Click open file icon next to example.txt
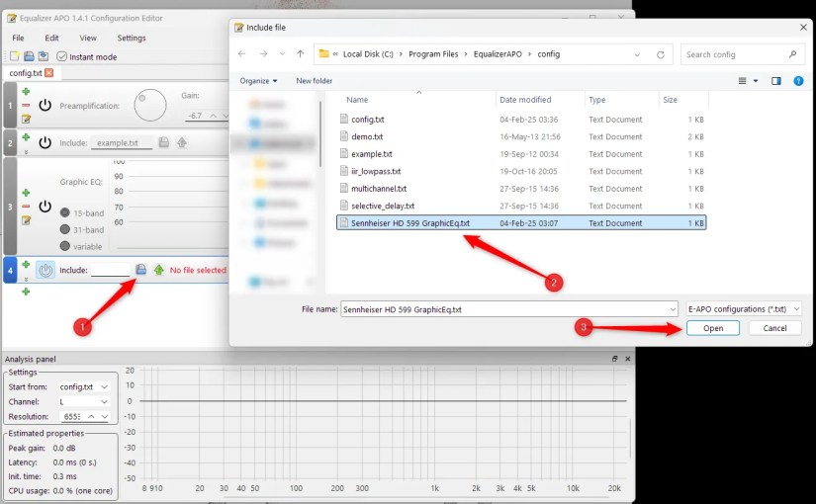816x504 pixels. pos(164,142)
